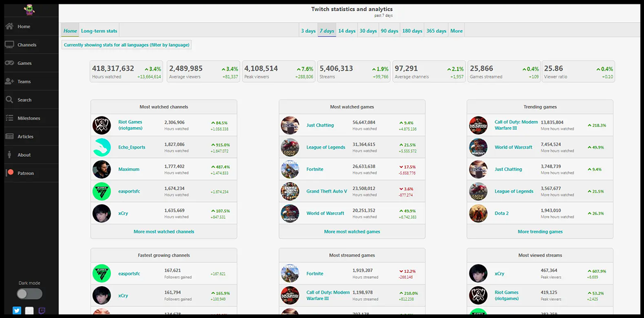Viewport: 644px width, 318px height.
Task: Toggle the Dark mode switch
Action: 29,294
